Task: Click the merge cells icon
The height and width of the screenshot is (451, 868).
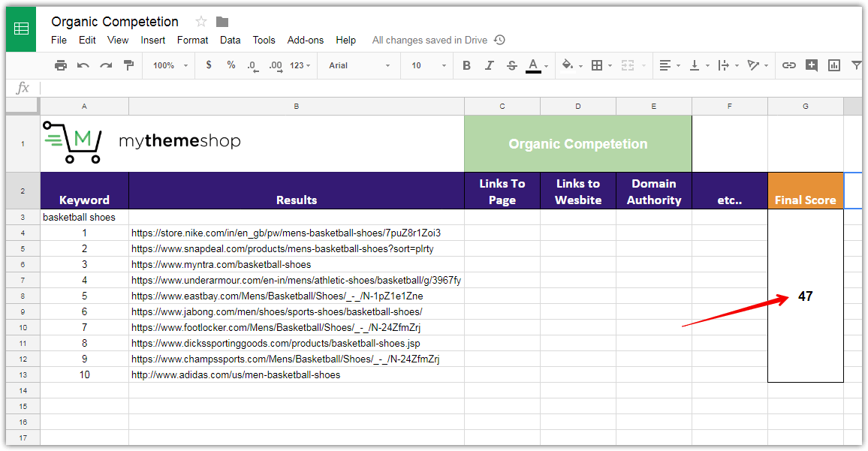Action: (x=627, y=65)
